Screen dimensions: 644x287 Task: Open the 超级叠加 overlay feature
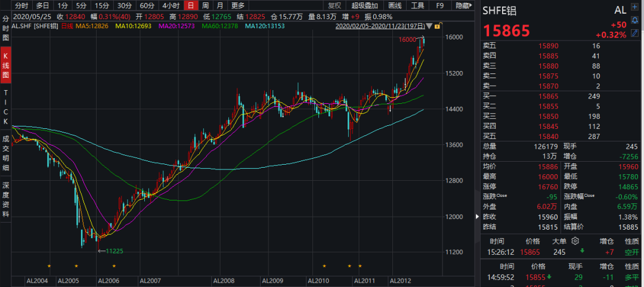pyautogui.click(x=365, y=5)
